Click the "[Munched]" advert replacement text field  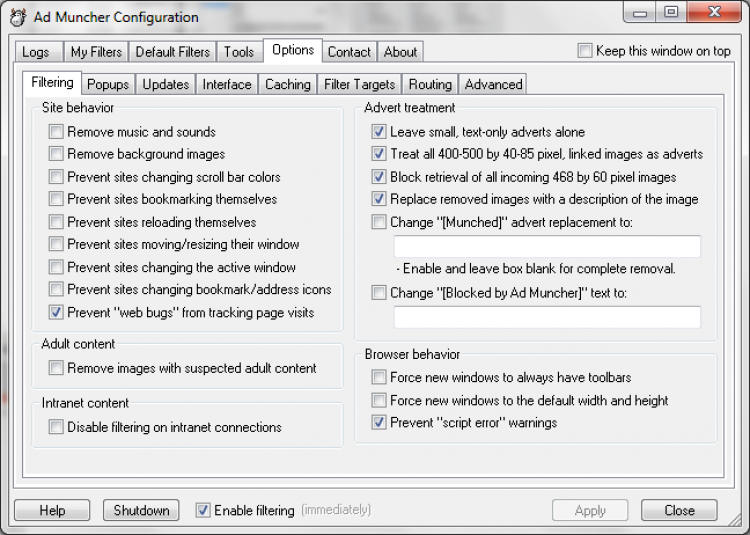547,246
